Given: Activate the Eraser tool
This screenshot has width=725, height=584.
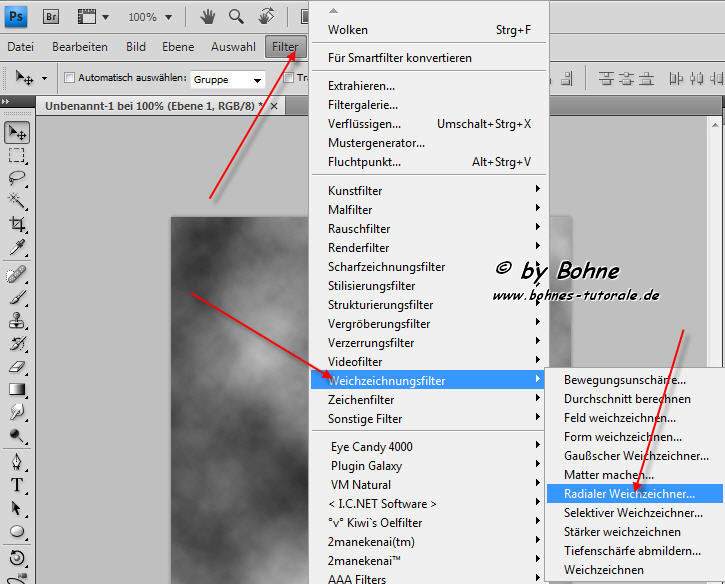Looking at the screenshot, I should (17, 367).
